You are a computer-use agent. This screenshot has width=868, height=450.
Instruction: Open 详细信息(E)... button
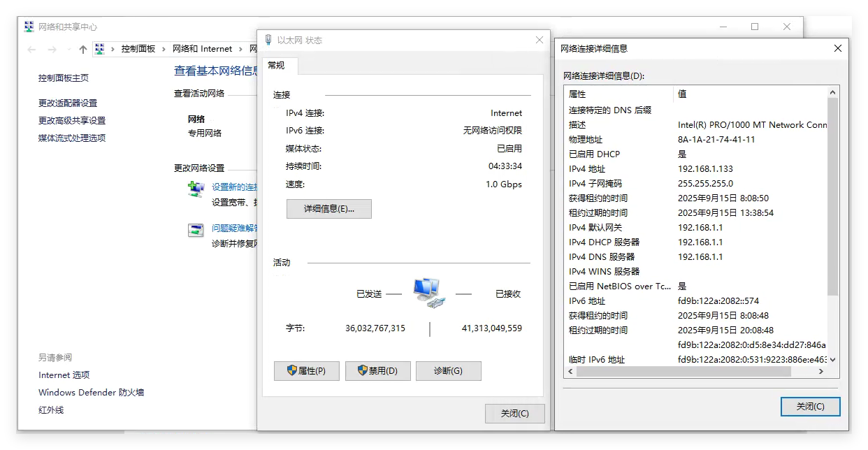point(328,209)
